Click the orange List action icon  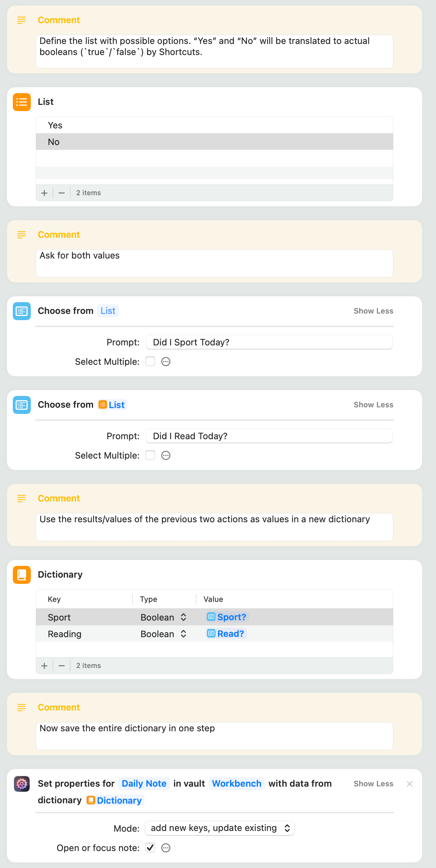(21, 102)
